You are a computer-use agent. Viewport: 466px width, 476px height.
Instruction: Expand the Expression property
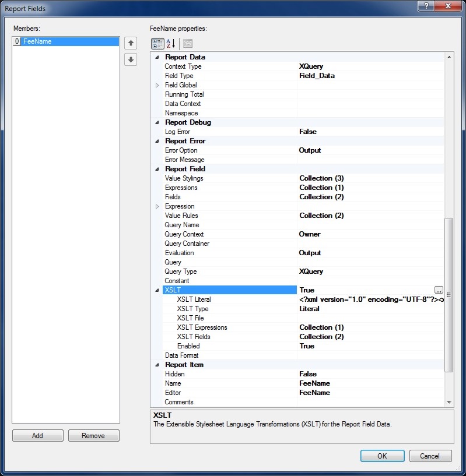point(157,206)
